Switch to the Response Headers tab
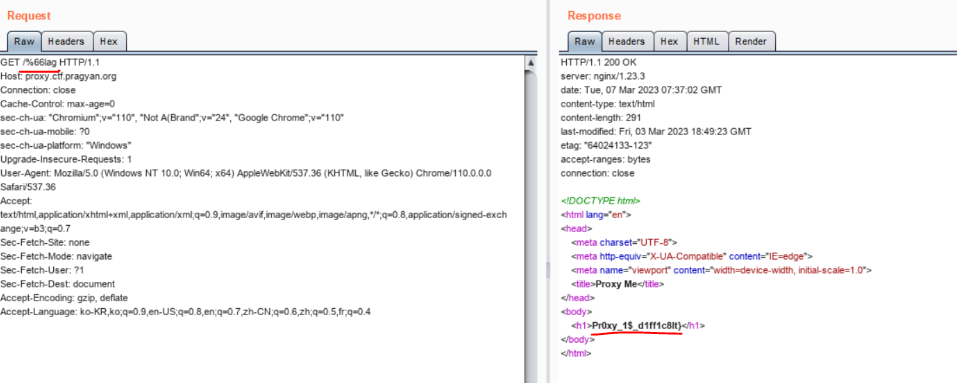 [x=627, y=41]
